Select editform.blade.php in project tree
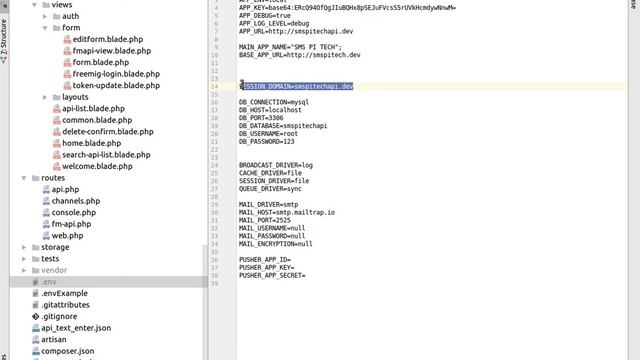The image size is (640, 360). click(x=108, y=39)
